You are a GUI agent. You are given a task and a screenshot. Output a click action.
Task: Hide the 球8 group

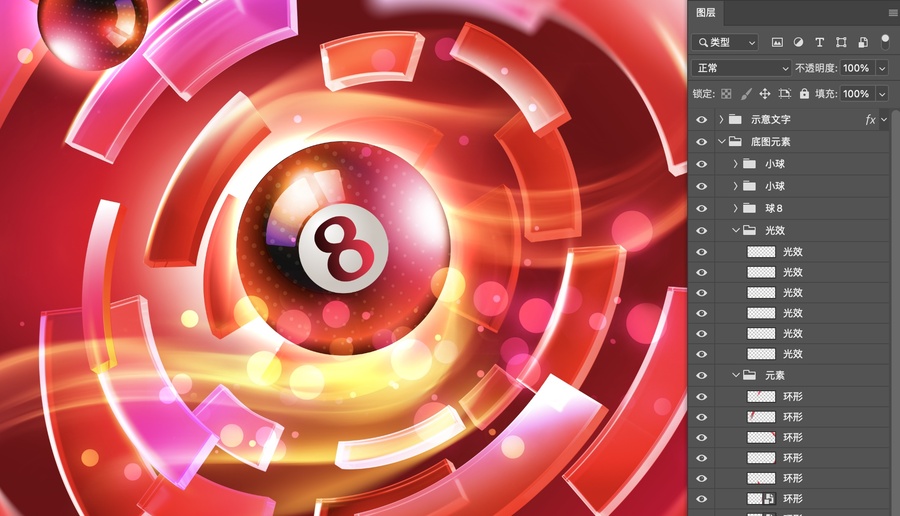pos(701,208)
